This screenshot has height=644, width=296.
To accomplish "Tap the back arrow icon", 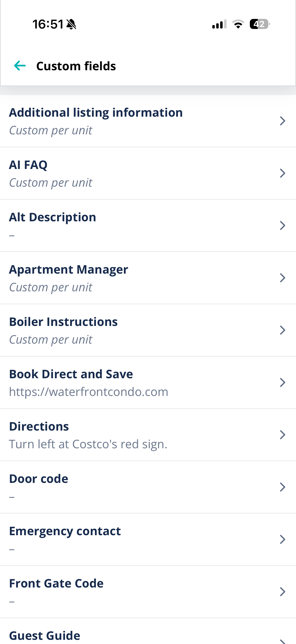I will pos(20,66).
